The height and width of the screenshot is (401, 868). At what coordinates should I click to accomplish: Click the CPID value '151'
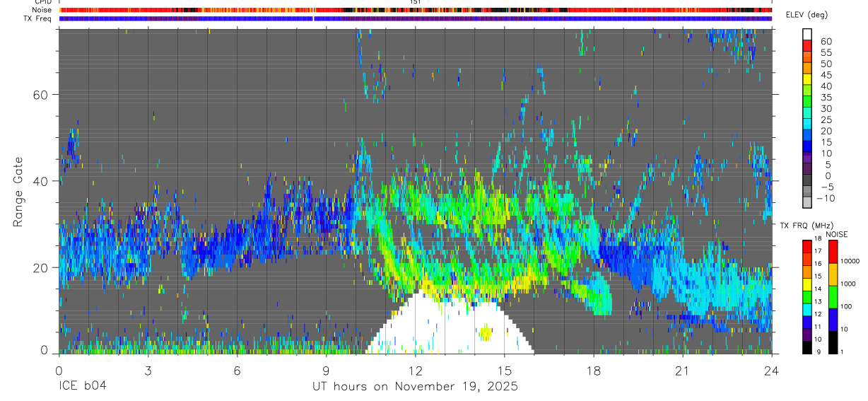[416, 2]
